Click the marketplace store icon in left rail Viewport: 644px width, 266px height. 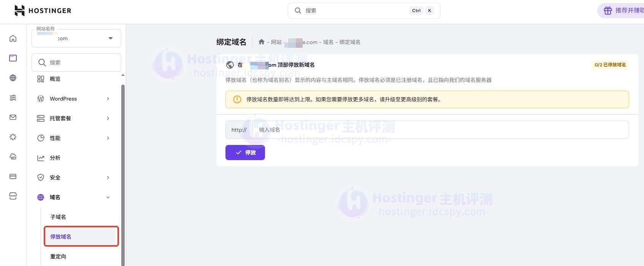click(13, 196)
